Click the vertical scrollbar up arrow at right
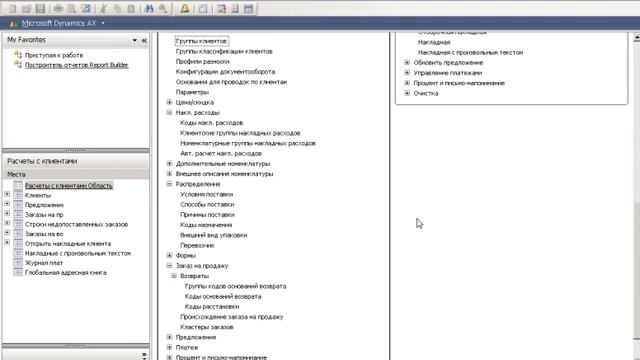 coord(636,38)
